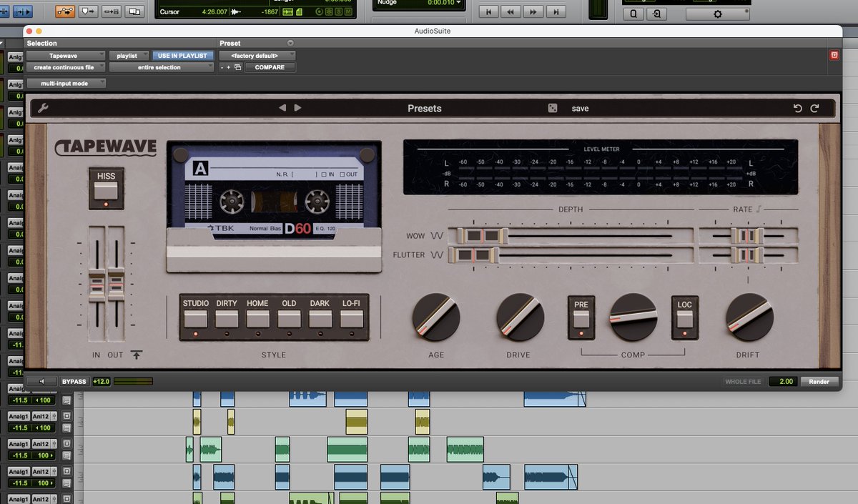Click the WOW waveform shape icon
Viewport: 858px width, 504px height.
[x=437, y=236]
